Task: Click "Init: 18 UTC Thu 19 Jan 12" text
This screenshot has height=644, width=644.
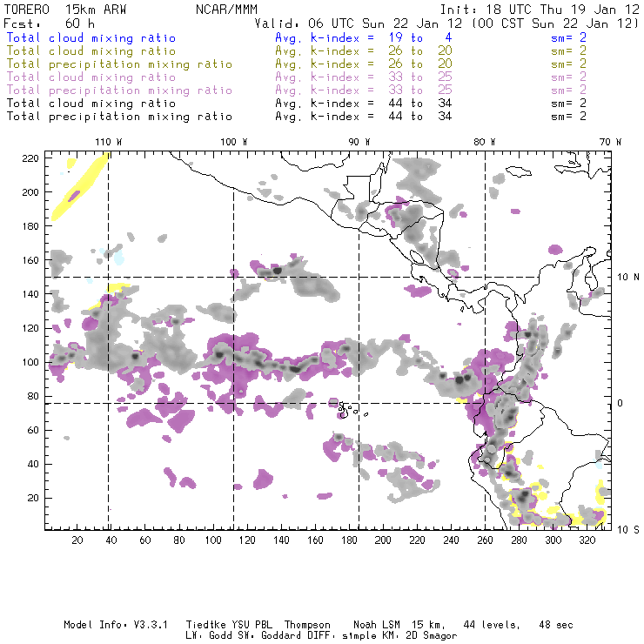Action: point(540,10)
